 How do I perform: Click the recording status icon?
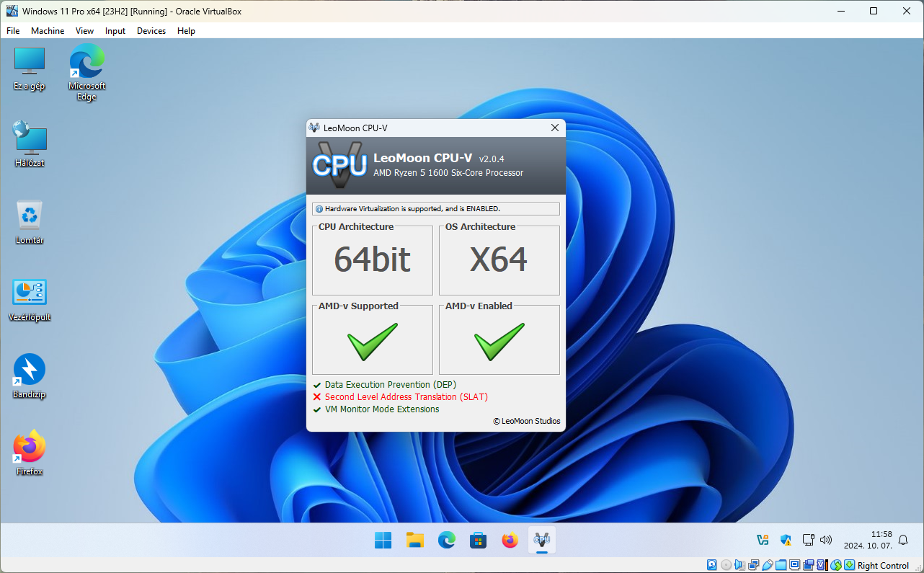(809, 565)
